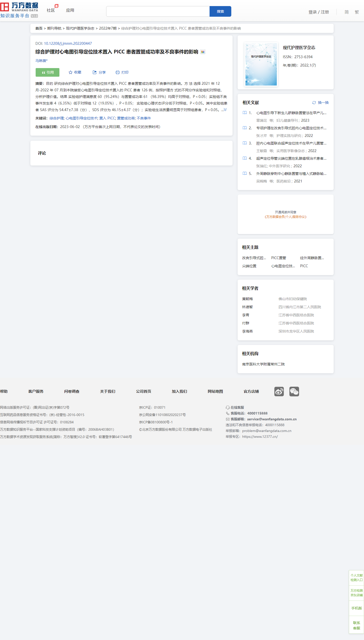
Task: Refresh related literature with 换一换 icon
Action: point(314,103)
